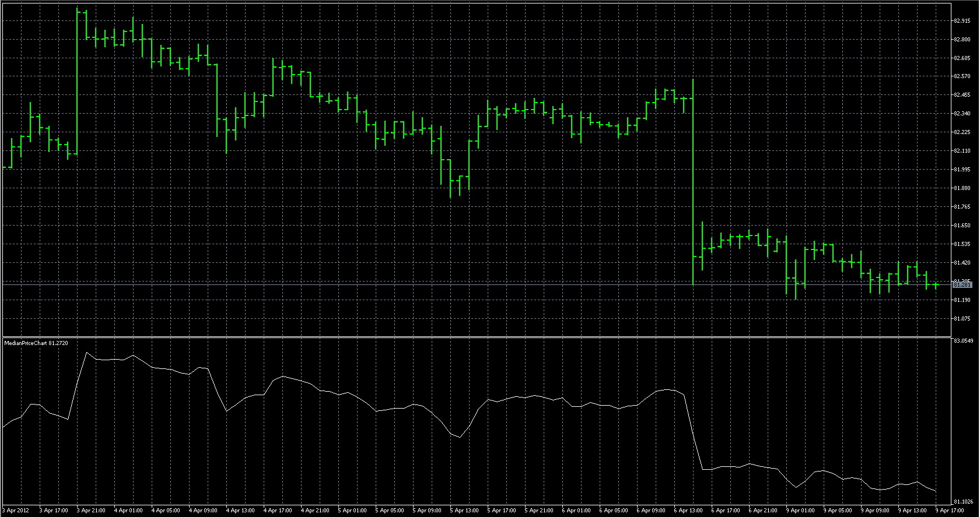Click the 6 Apr 05:00 time label

(614, 511)
